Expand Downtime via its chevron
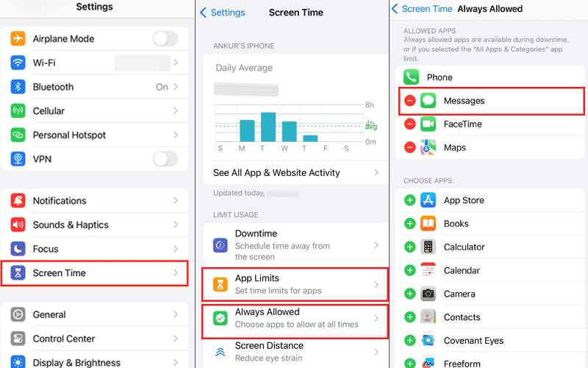The width and height of the screenshot is (588, 368). [x=376, y=245]
